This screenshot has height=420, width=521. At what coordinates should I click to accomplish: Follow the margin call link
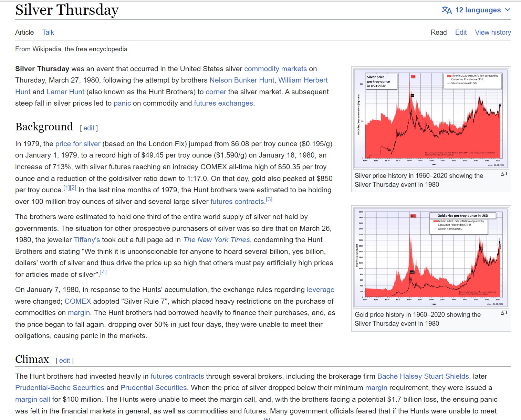pos(33,399)
